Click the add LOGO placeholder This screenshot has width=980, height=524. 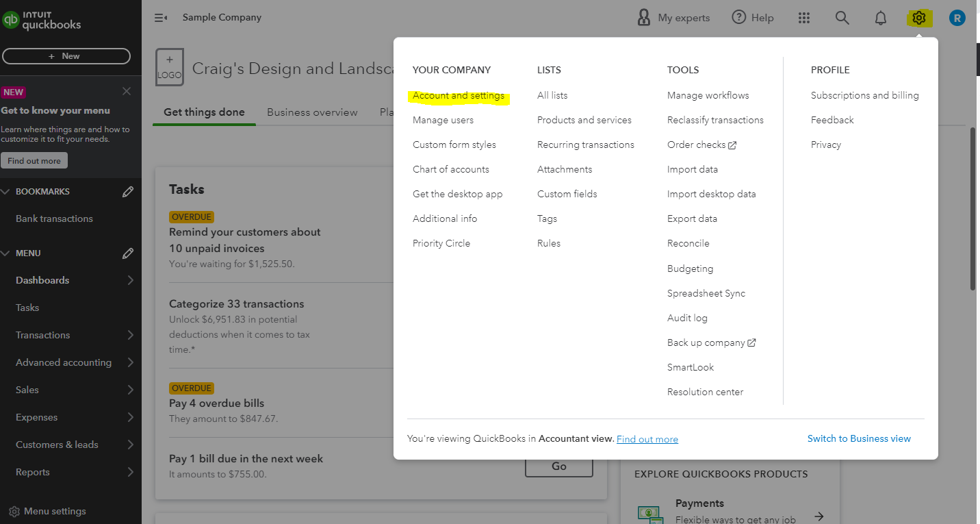pos(170,67)
